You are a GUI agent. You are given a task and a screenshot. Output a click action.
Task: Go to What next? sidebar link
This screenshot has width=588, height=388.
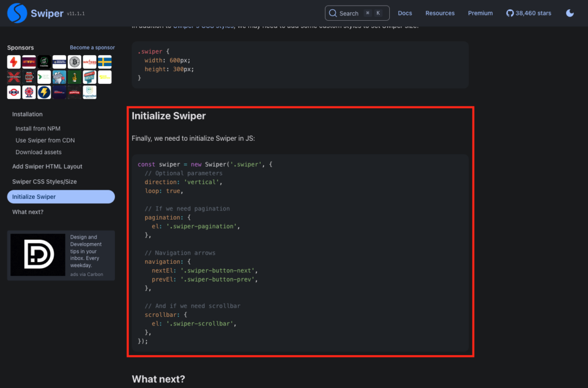(x=28, y=212)
